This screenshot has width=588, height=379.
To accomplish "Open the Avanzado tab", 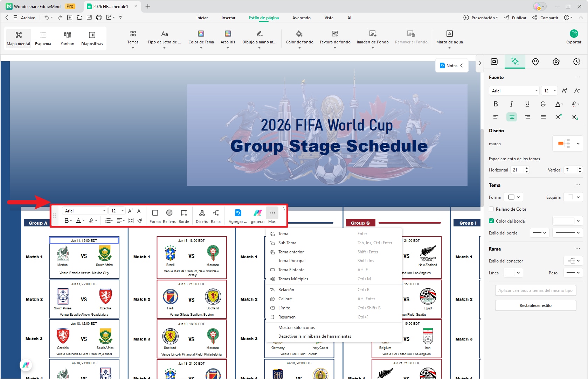I will tap(302, 18).
